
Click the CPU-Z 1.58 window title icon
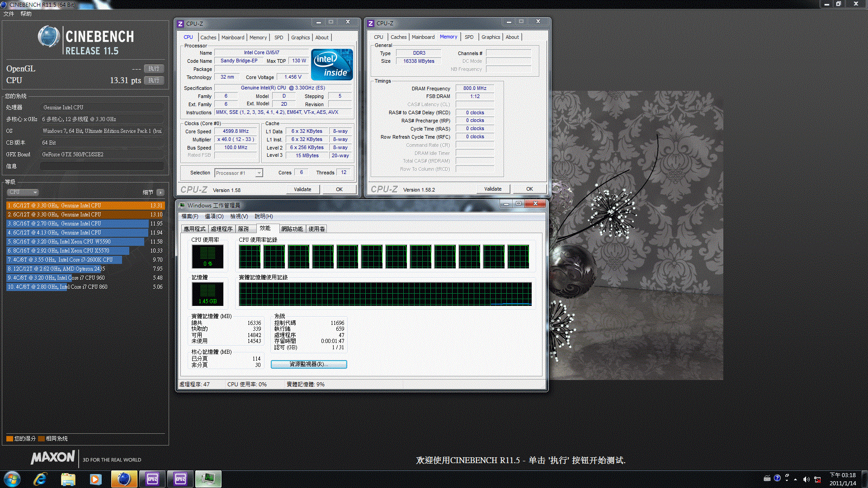tap(180, 23)
